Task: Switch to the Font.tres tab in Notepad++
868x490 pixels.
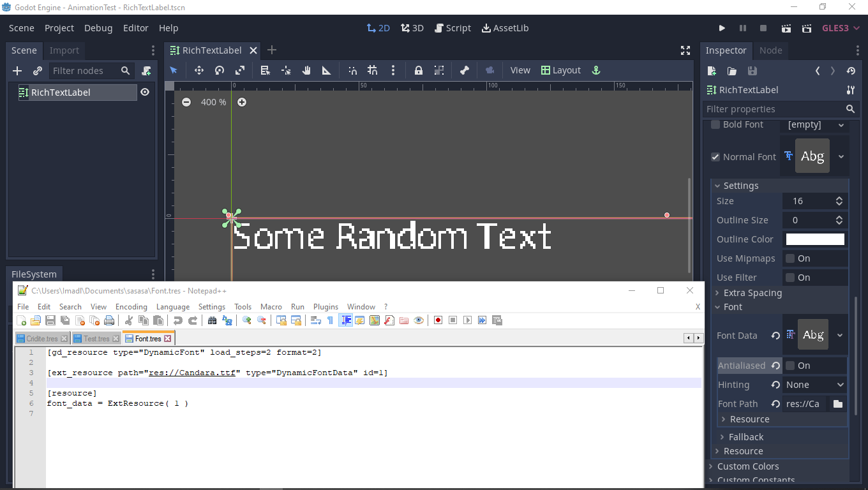Action: pyautogui.click(x=147, y=338)
